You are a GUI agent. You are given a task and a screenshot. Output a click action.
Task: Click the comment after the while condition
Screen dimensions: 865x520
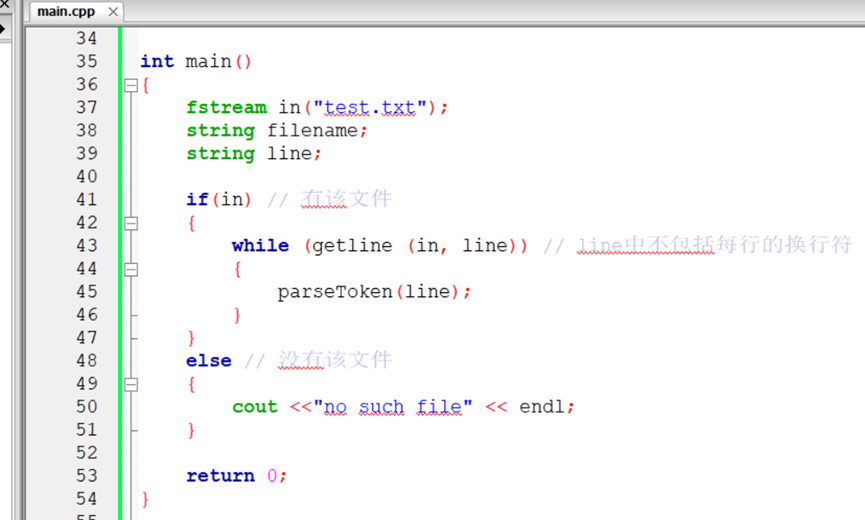(x=698, y=245)
